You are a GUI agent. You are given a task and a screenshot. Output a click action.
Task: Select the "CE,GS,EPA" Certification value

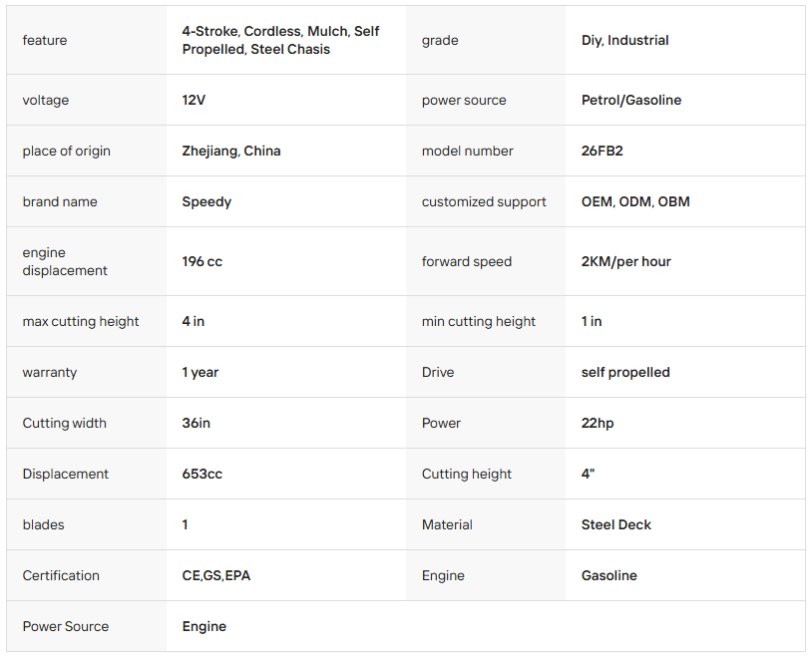[x=216, y=576]
